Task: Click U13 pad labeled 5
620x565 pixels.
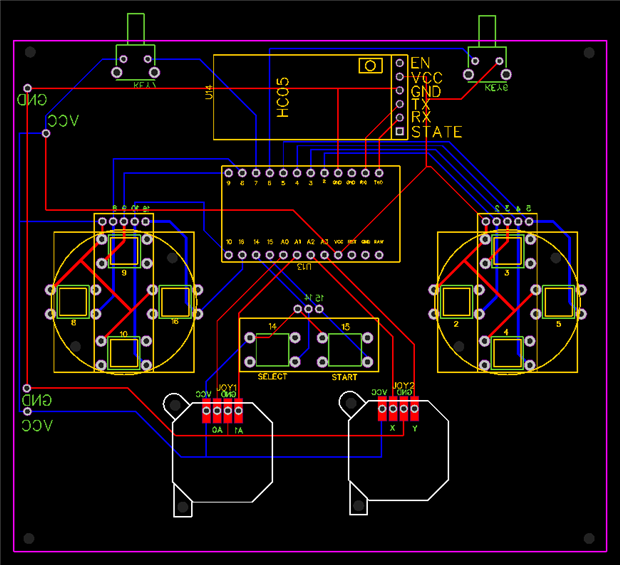Action: [283, 173]
